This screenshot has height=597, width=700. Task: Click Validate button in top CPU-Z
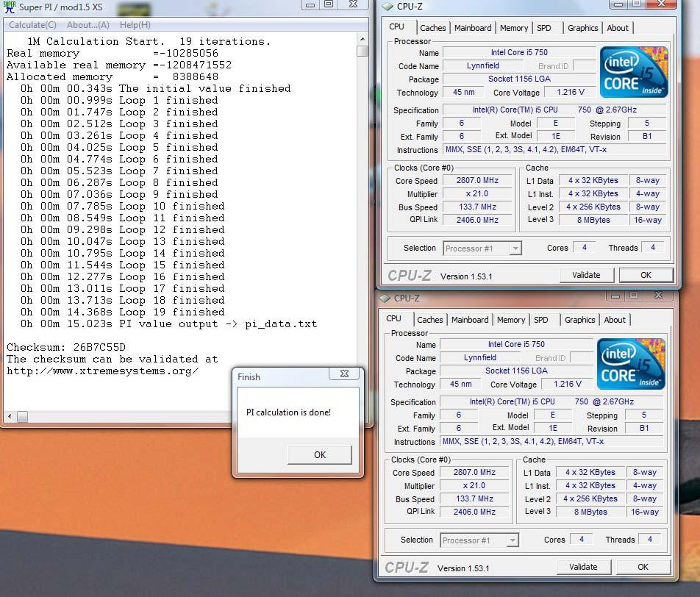[x=586, y=275]
